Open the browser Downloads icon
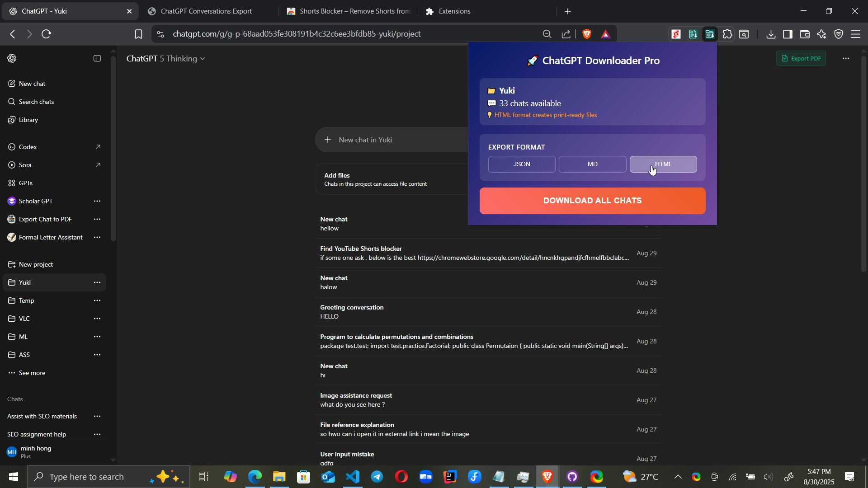Viewport: 868px width, 488px height. tap(771, 34)
